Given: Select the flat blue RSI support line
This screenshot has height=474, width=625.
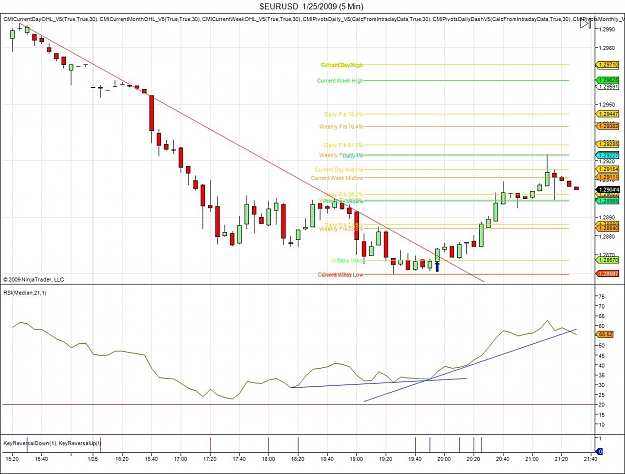Looking at the screenshot, I should (379, 383).
